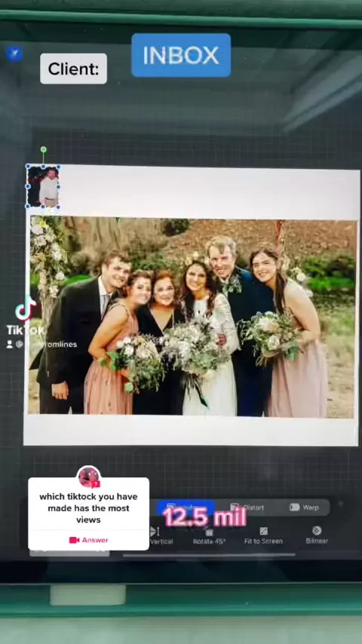Open the question asker's profile avatar

(89, 477)
